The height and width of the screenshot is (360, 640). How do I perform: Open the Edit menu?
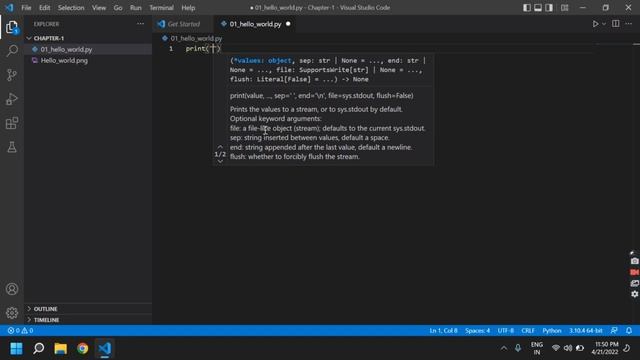(44, 8)
